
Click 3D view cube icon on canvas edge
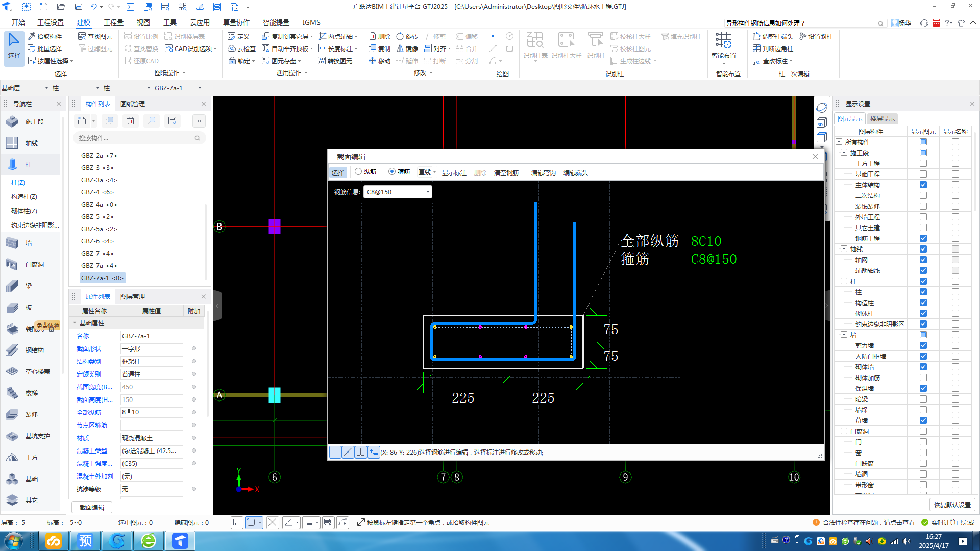(821, 122)
